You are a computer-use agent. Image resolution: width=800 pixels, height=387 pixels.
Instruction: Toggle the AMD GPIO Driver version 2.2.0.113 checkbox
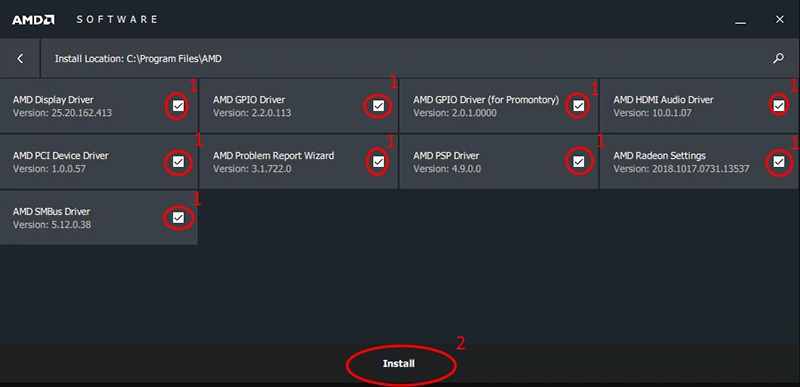pyautogui.click(x=378, y=106)
